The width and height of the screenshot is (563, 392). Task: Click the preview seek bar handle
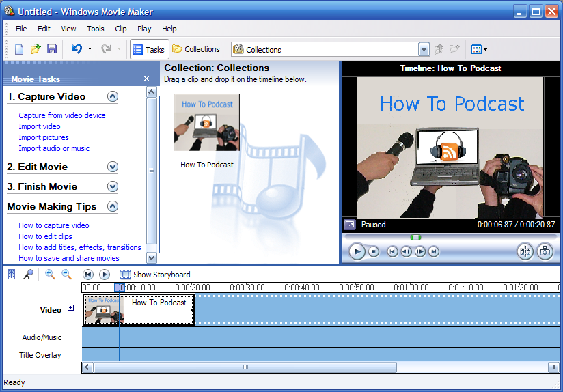[416, 237]
